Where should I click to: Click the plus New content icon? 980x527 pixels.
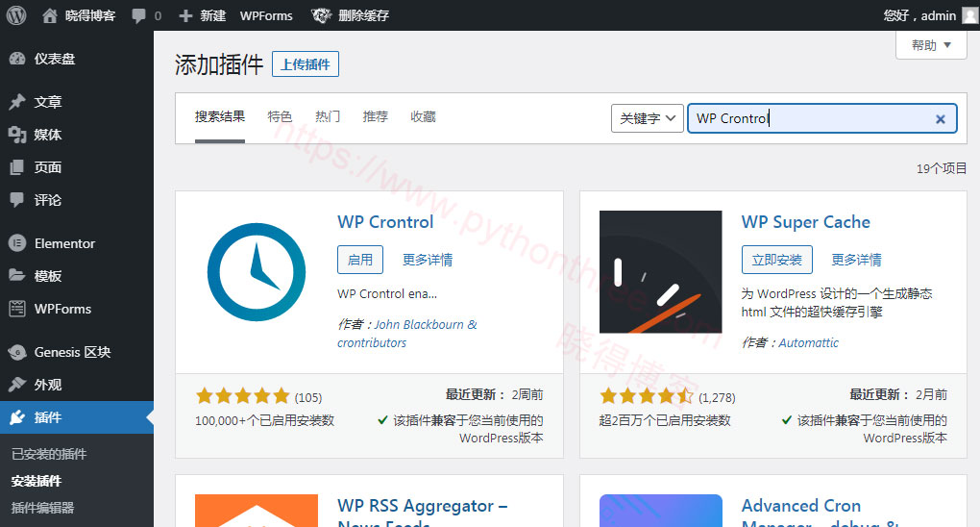[185, 15]
